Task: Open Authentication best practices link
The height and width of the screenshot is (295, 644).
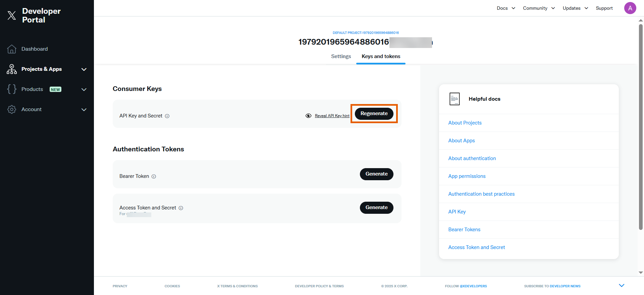Action: click(x=481, y=194)
